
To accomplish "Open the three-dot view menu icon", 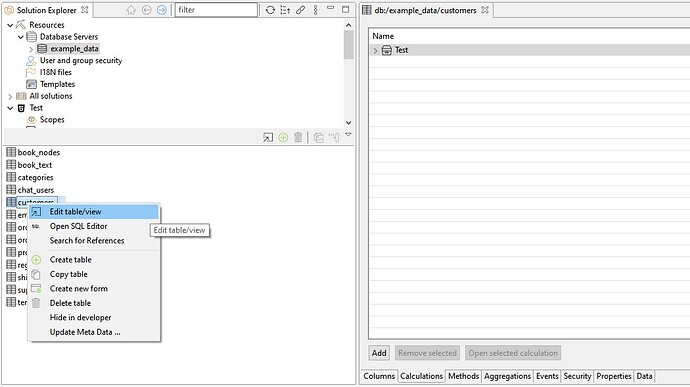I will point(316,10).
